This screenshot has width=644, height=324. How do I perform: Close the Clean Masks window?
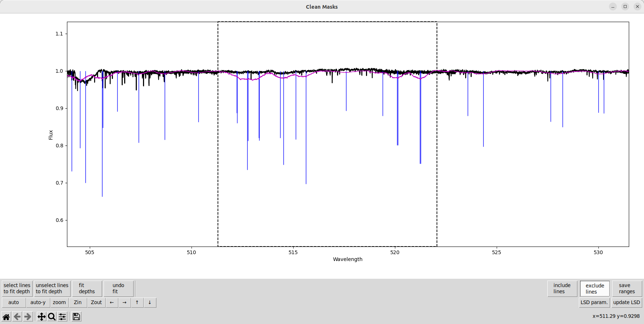(x=637, y=7)
